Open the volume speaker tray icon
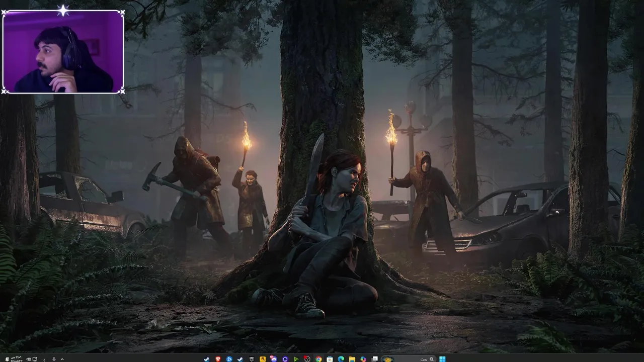This screenshot has height=362, width=644. click(x=29, y=359)
